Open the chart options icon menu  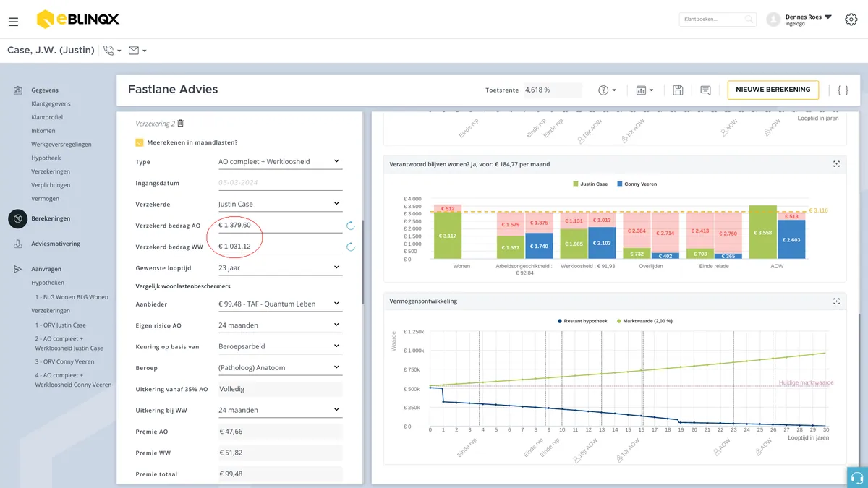(x=644, y=90)
